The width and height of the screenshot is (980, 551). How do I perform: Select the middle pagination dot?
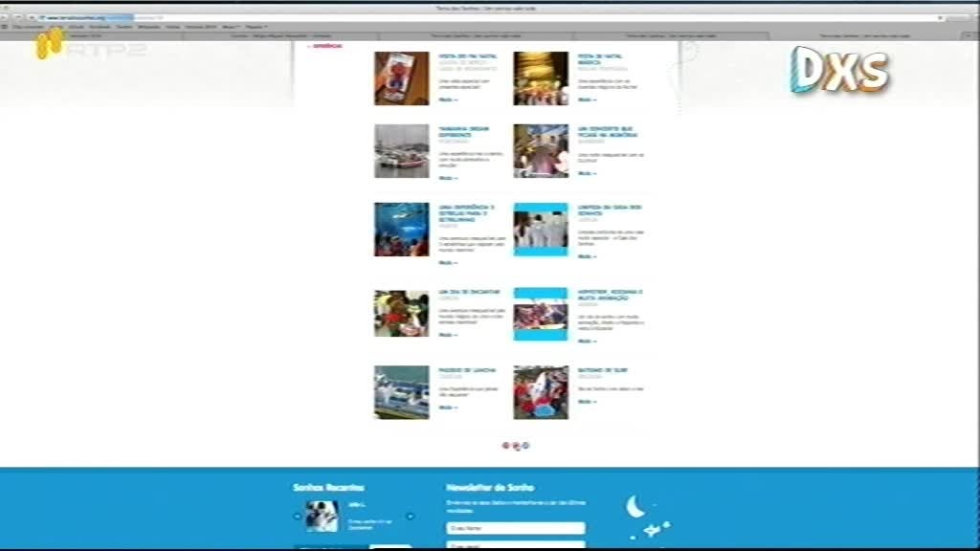tap(516, 446)
